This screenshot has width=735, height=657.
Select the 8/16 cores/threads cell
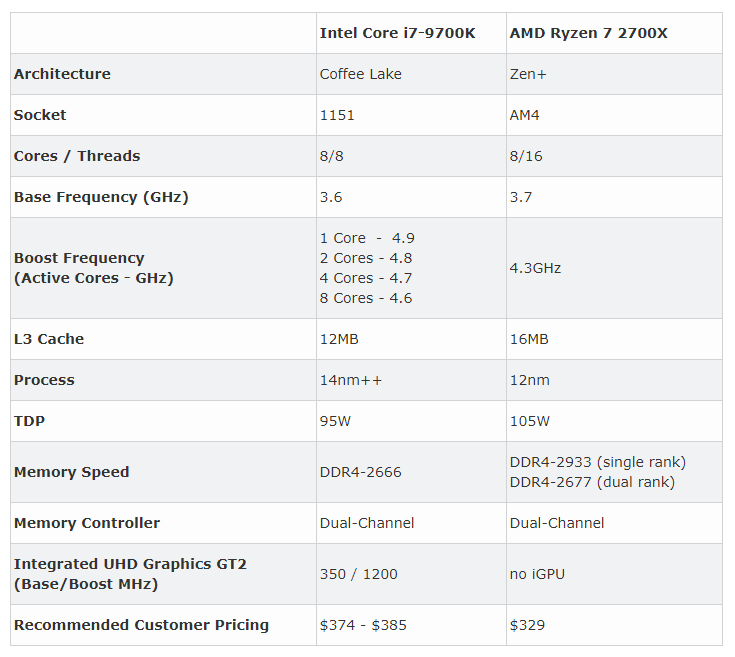point(529,156)
